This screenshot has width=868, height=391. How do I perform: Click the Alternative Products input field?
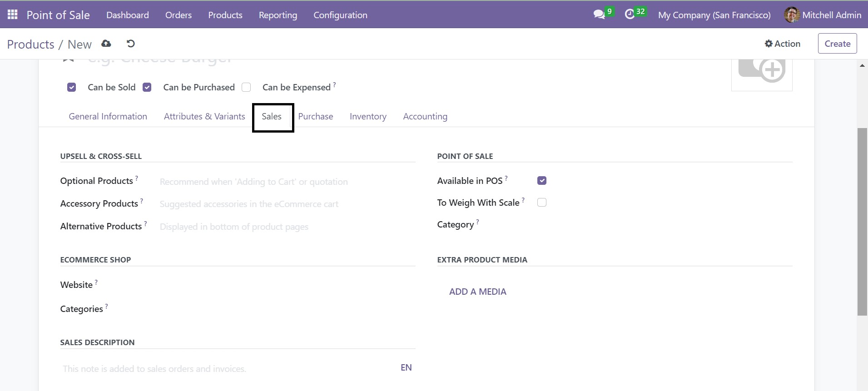(x=287, y=227)
